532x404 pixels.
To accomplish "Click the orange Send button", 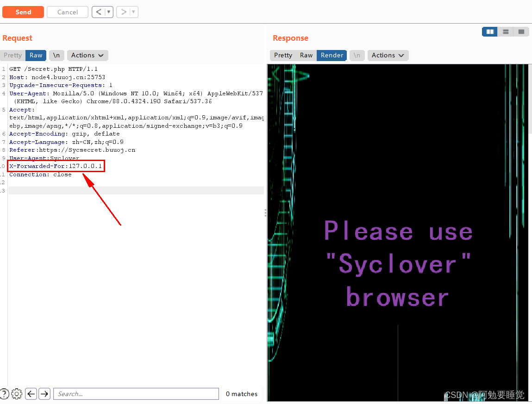I will pos(23,12).
